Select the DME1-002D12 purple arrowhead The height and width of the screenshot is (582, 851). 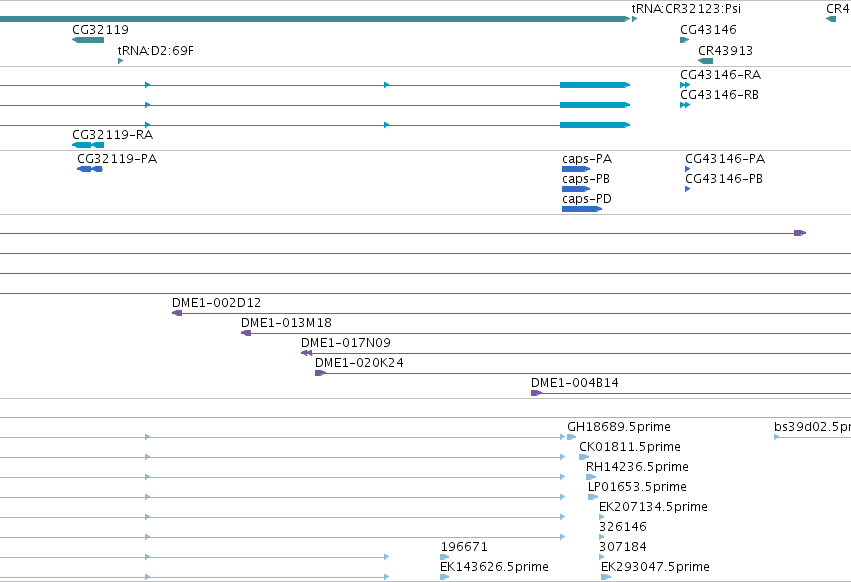177,313
